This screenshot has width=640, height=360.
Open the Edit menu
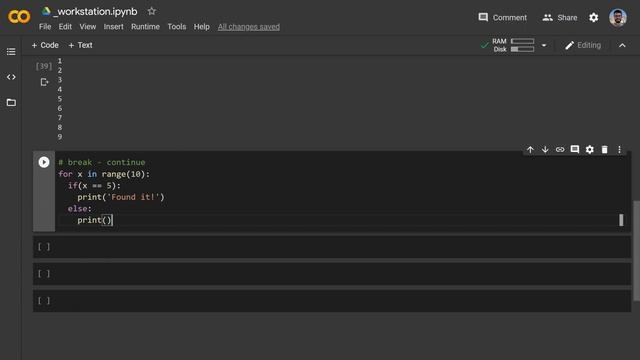coord(65,27)
